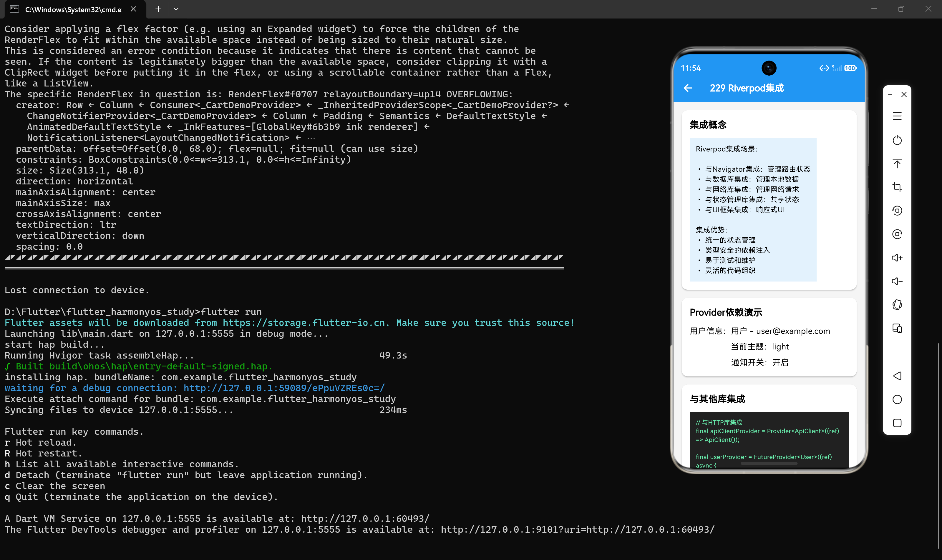Expand the terminal profile dropdown chevron
942x560 pixels.
(x=176, y=9)
